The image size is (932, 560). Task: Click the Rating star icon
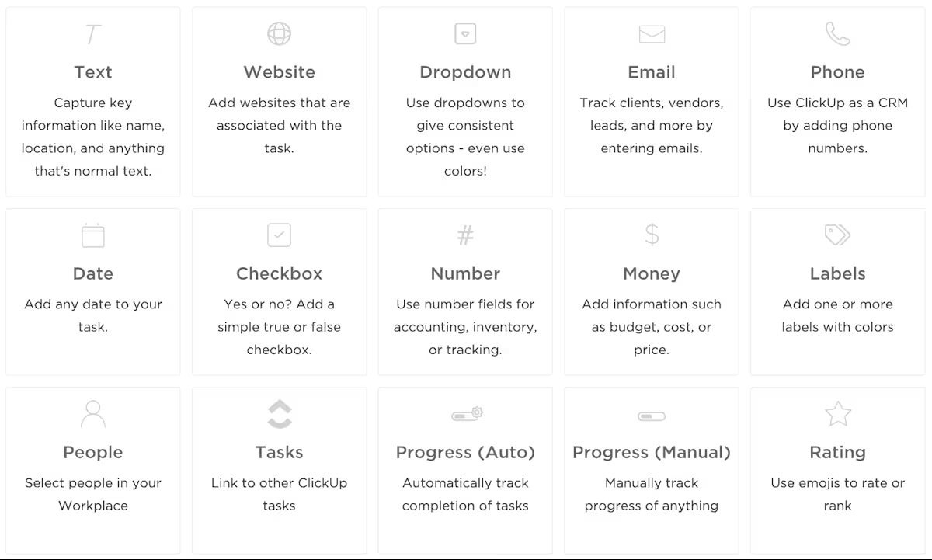tap(837, 412)
